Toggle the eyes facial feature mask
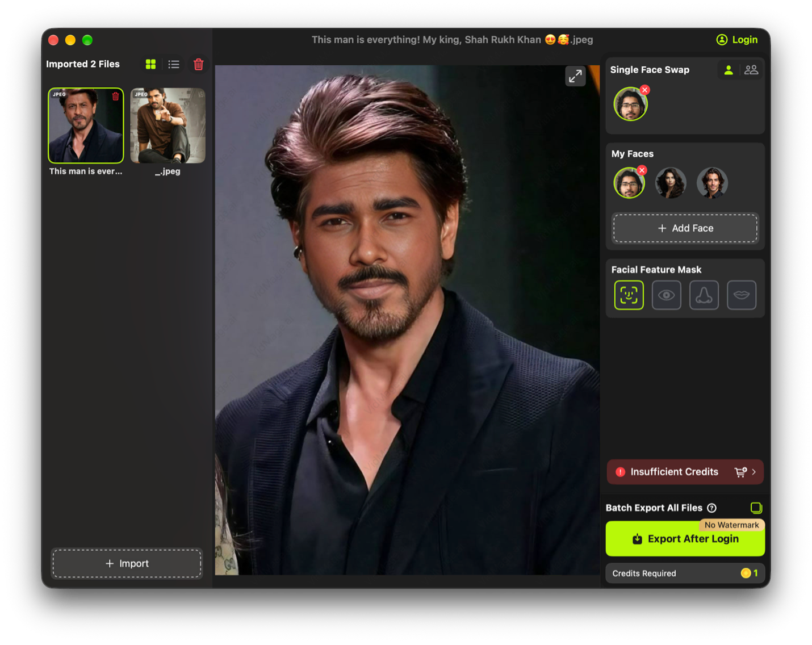812x645 pixels. tap(666, 295)
